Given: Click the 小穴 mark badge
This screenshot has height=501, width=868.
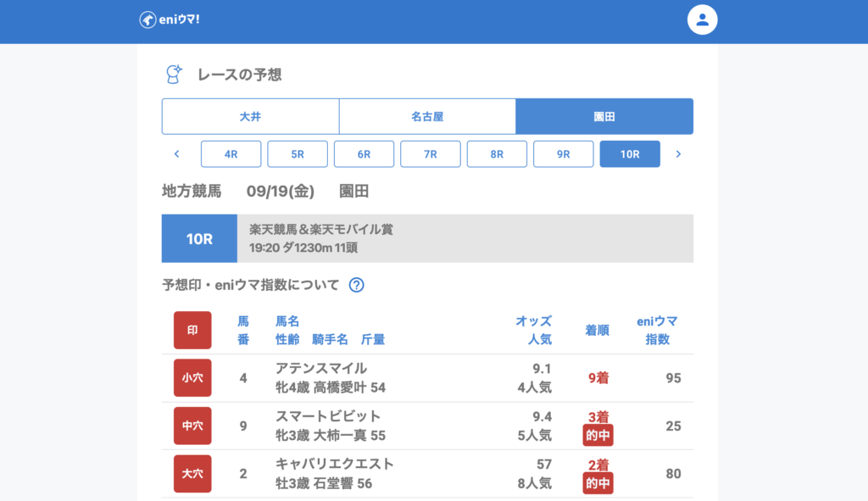Looking at the screenshot, I should tap(192, 378).
